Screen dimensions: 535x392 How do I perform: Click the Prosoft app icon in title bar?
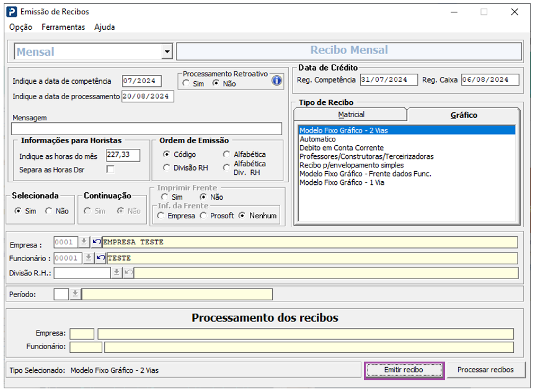point(12,12)
